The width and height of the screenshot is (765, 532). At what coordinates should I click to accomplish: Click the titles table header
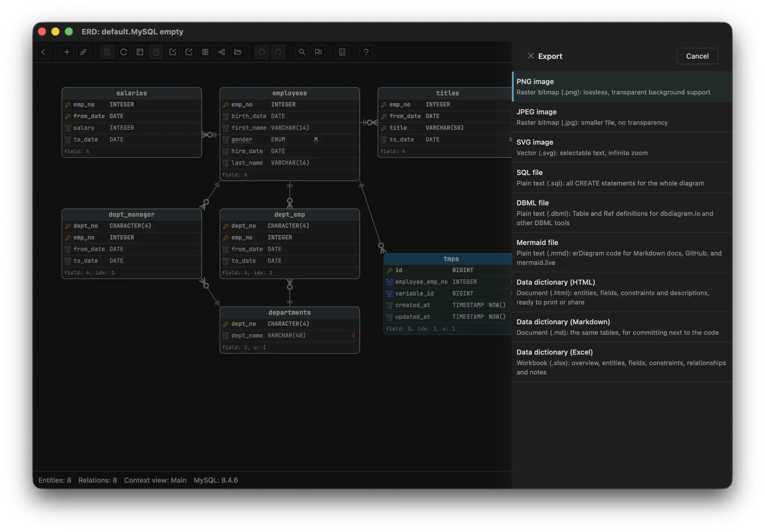coord(445,93)
